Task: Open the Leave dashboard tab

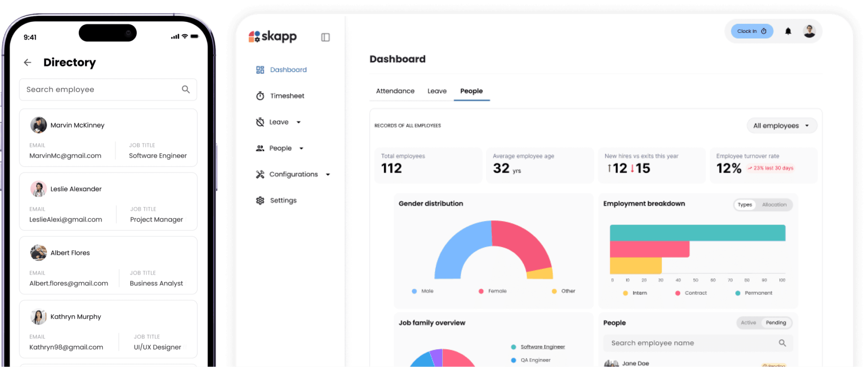Action: pos(437,91)
